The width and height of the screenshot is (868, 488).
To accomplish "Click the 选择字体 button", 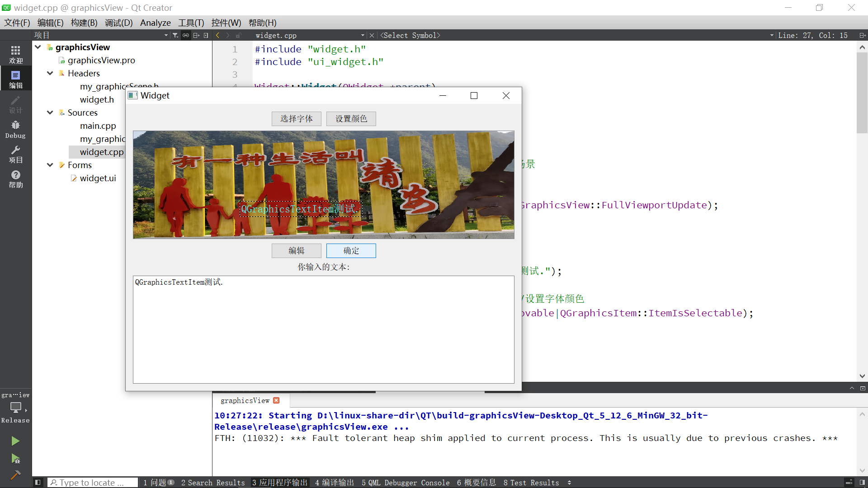I will click(296, 119).
